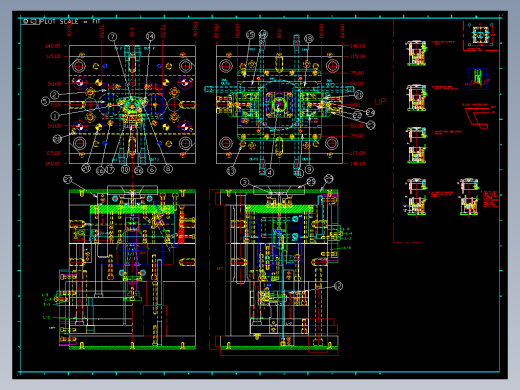520x390 pixels.
Task: Click the red crosshair icon beside PLOT SCALE
Action: 26,21
